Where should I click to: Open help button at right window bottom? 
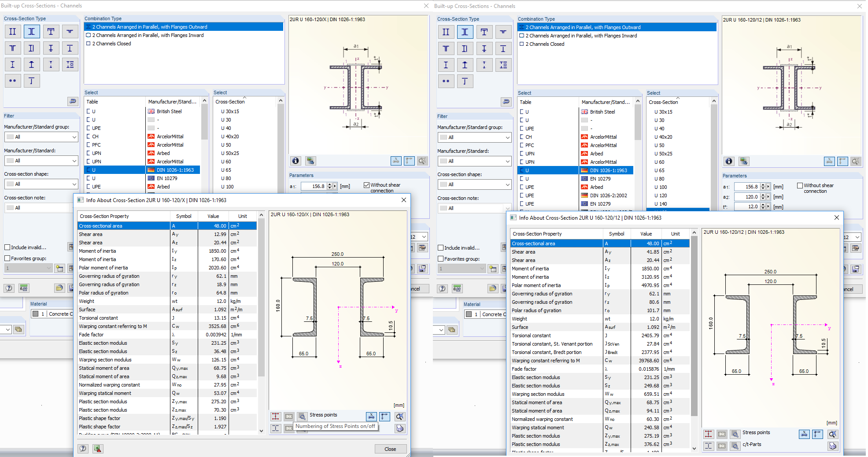point(442,288)
